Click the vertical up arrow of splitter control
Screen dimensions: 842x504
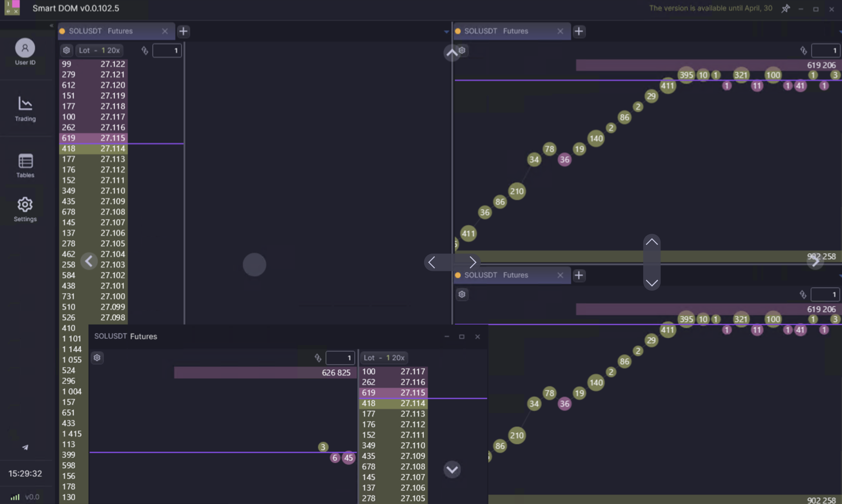click(651, 242)
